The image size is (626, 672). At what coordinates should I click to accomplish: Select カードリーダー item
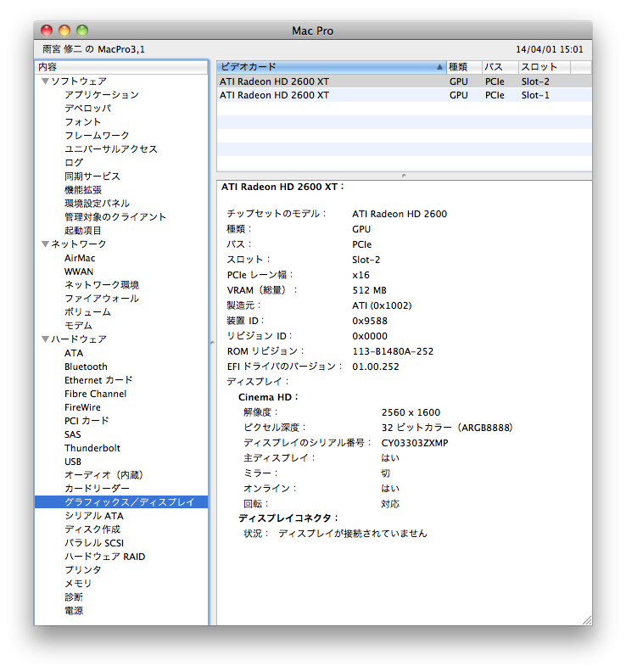[x=97, y=489]
